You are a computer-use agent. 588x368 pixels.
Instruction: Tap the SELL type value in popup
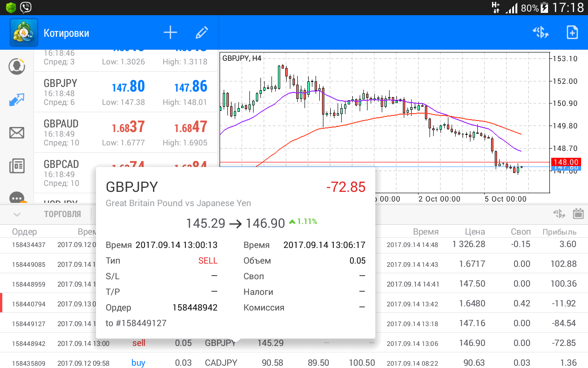(208, 261)
